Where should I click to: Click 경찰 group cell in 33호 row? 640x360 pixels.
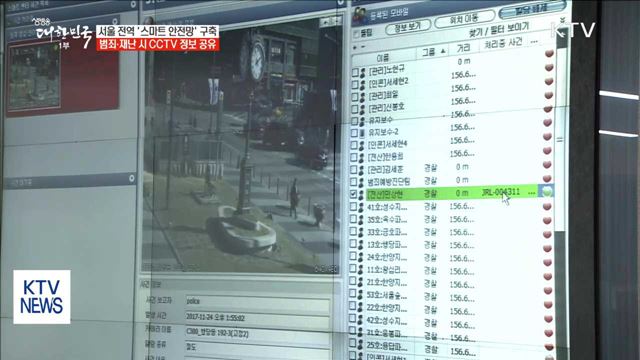coord(430,232)
